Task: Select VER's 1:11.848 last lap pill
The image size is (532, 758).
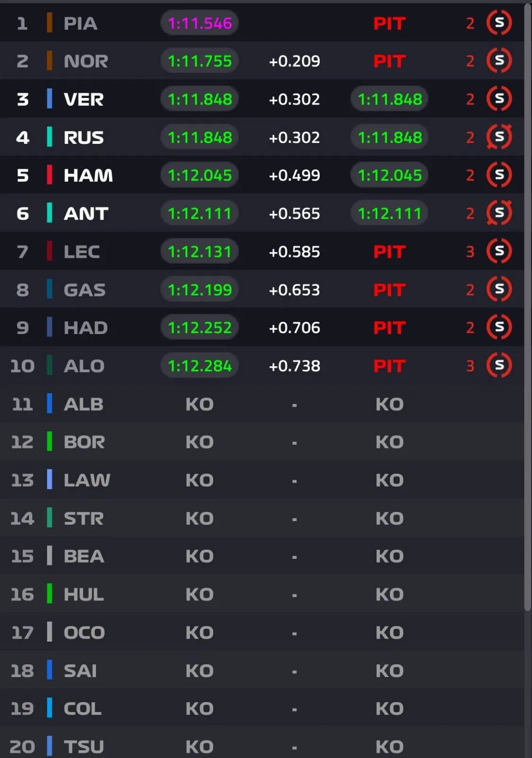Action: tap(390, 99)
